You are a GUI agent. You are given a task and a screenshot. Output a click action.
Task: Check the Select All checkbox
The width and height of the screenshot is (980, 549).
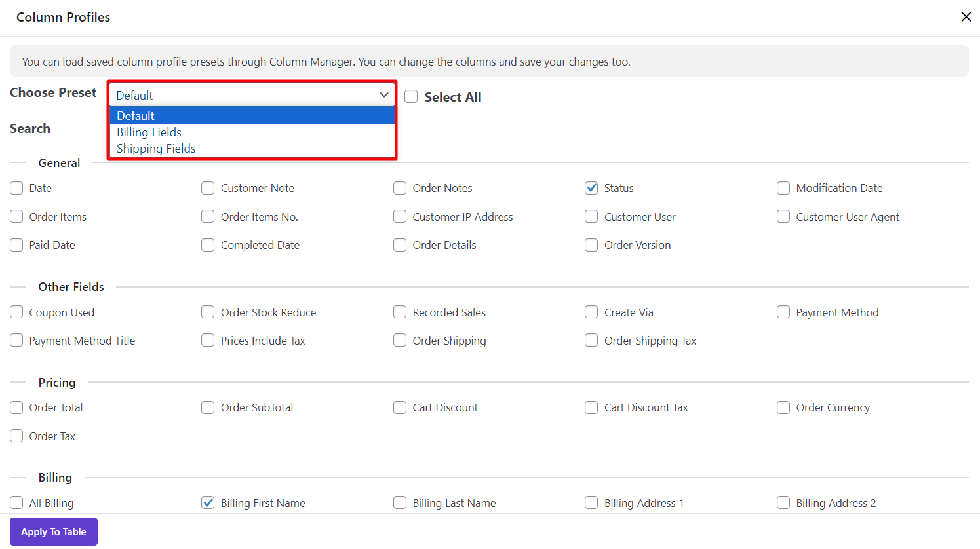coord(411,97)
